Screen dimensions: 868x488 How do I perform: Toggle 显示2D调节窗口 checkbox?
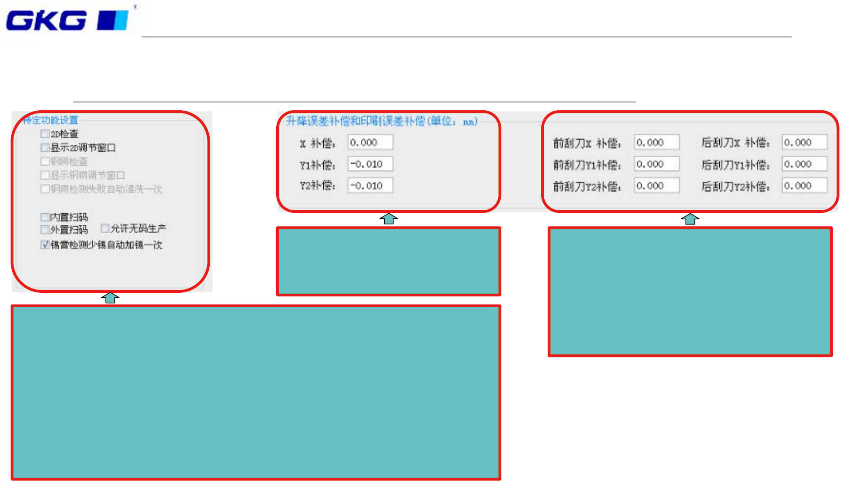[45, 147]
